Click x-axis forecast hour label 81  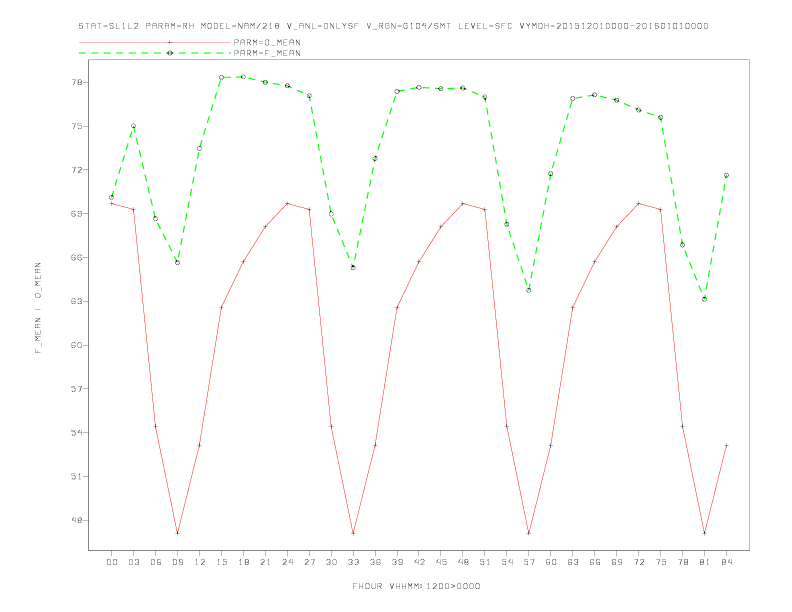pos(705,562)
